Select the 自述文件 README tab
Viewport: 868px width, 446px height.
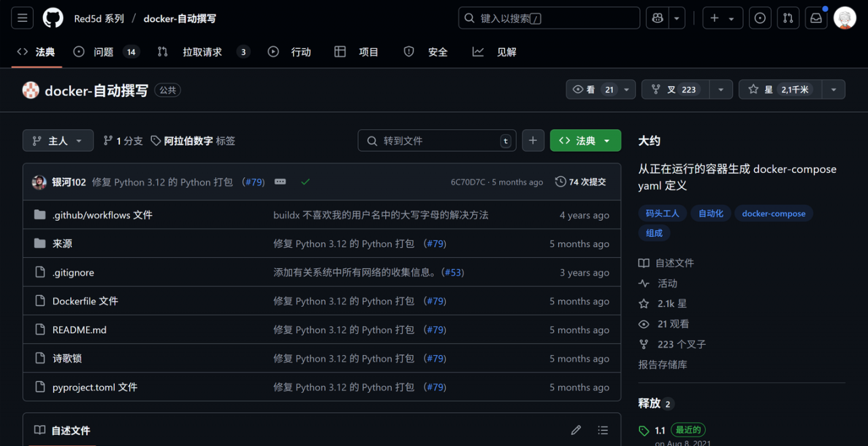62,430
